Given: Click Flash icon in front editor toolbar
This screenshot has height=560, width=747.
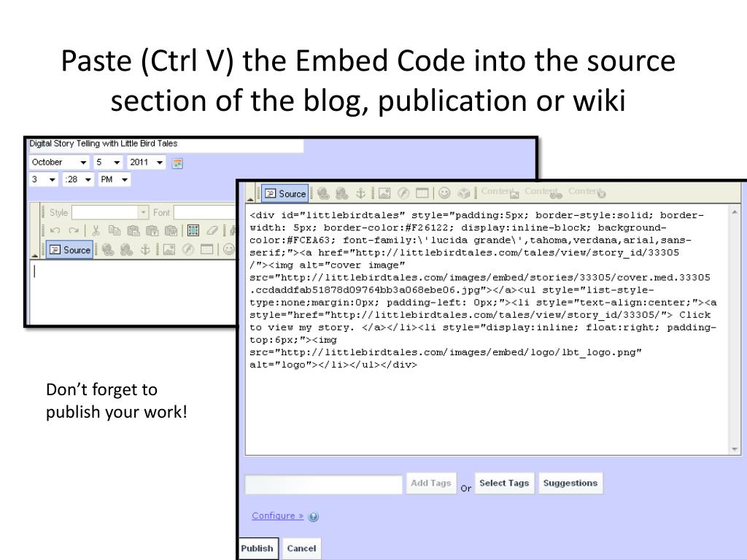Looking at the screenshot, I should click(x=403, y=192).
